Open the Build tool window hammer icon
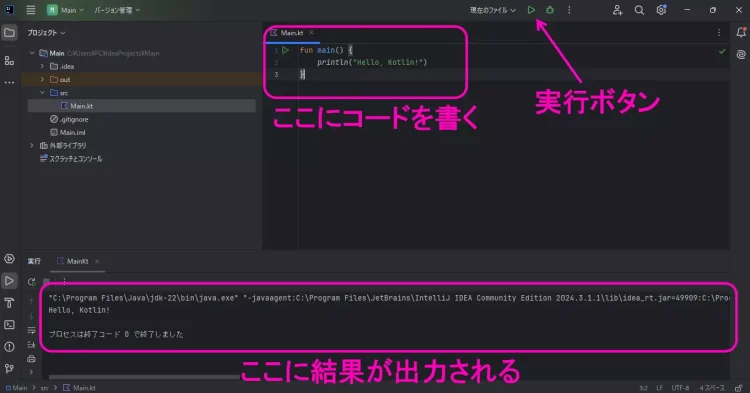 point(9,303)
